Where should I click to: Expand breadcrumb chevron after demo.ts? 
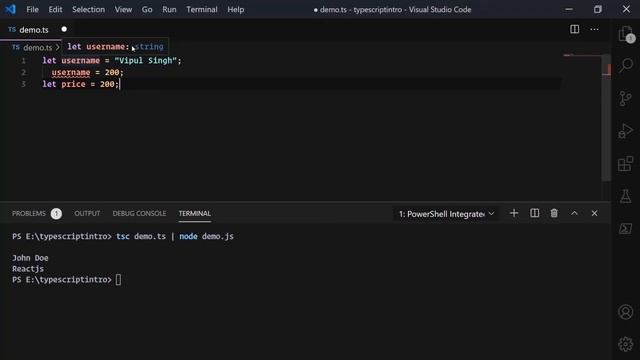coord(58,48)
